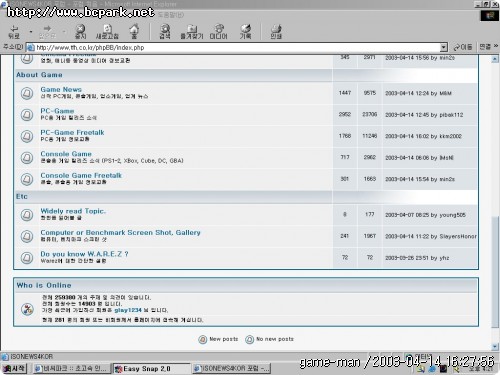The image size is (500, 375).
Task: Click the folder icon beside Game News
Action: click(x=27, y=93)
